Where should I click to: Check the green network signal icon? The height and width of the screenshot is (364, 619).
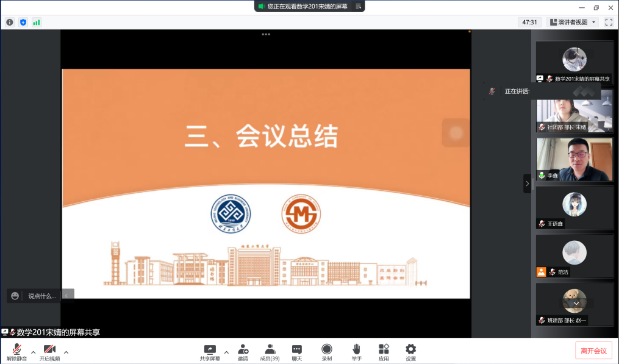click(37, 22)
